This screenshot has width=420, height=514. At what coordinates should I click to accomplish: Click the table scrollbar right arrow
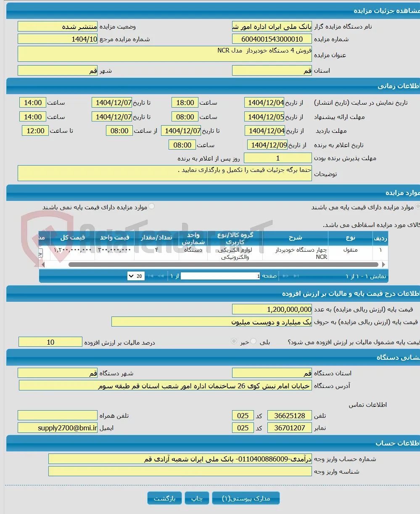click(384, 265)
